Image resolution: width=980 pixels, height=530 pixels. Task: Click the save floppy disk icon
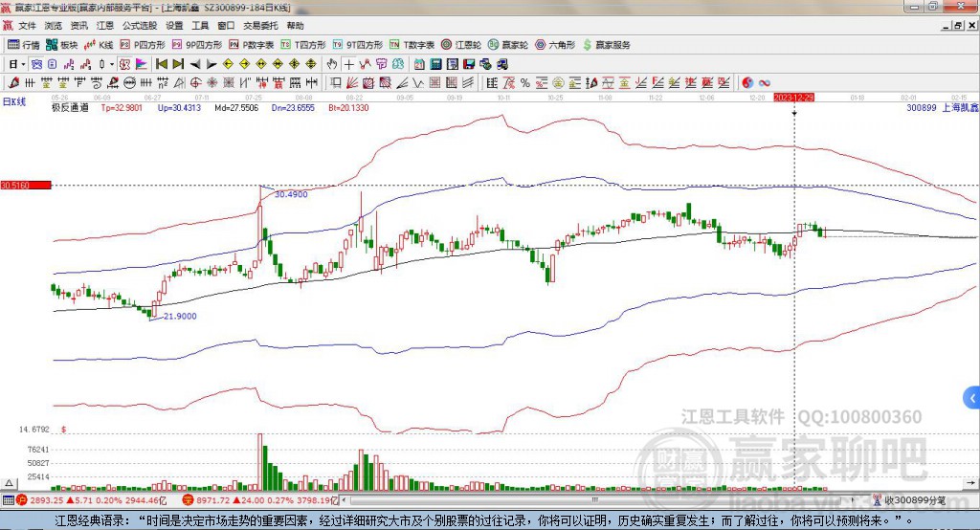469,64
